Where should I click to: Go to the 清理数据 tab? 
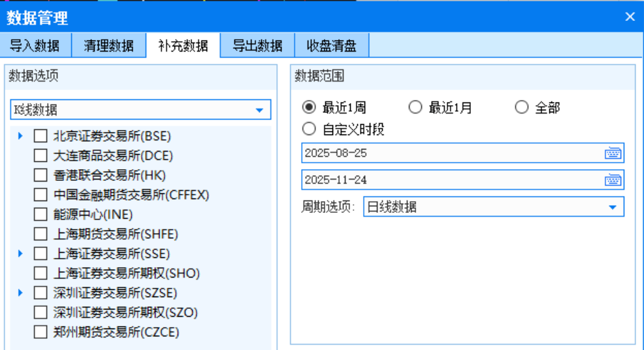coord(108,46)
